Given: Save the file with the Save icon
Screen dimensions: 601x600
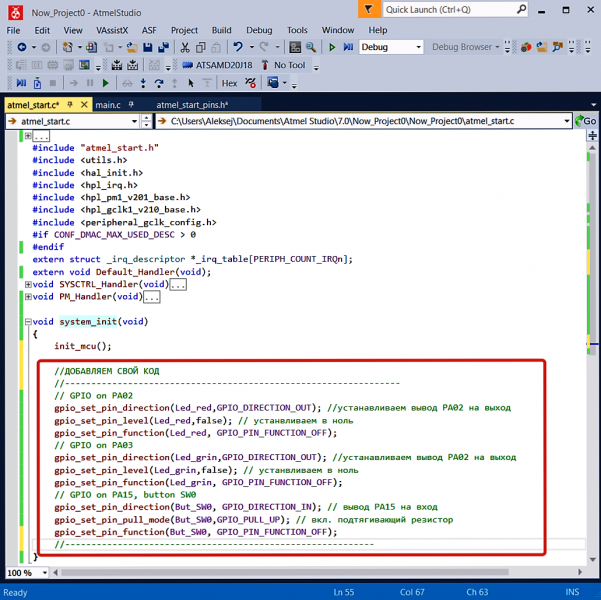Looking at the screenshot, I should [x=148, y=47].
